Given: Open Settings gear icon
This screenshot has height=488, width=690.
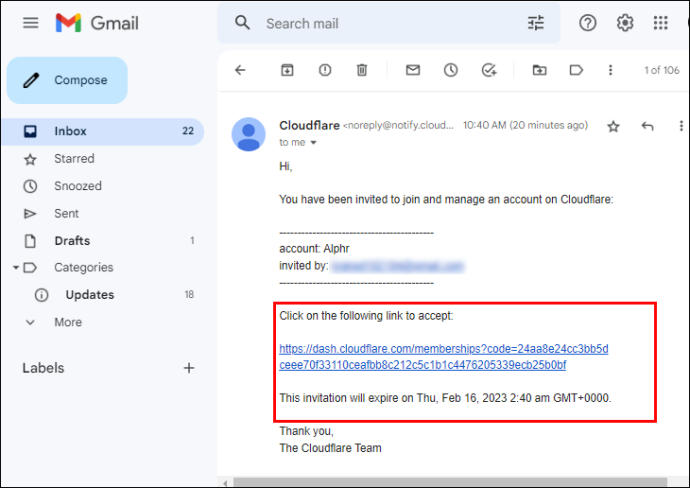Looking at the screenshot, I should (624, 23).
